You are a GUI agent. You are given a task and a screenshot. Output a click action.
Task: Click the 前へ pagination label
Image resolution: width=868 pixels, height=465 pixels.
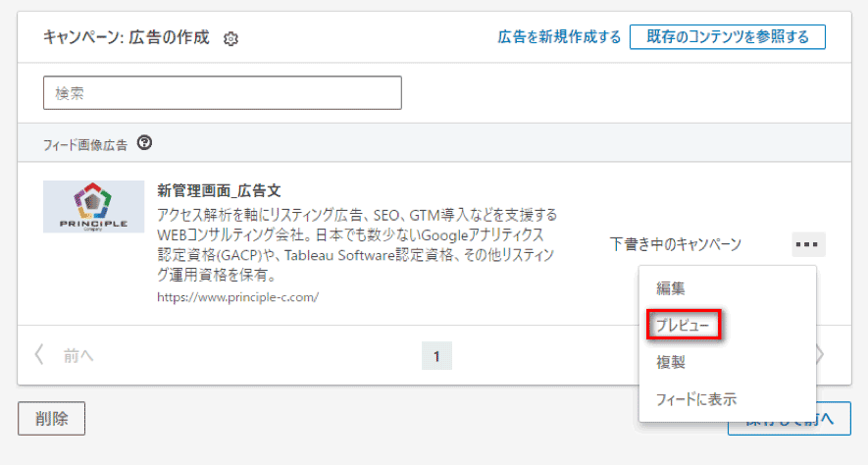[x=78, y=355]
